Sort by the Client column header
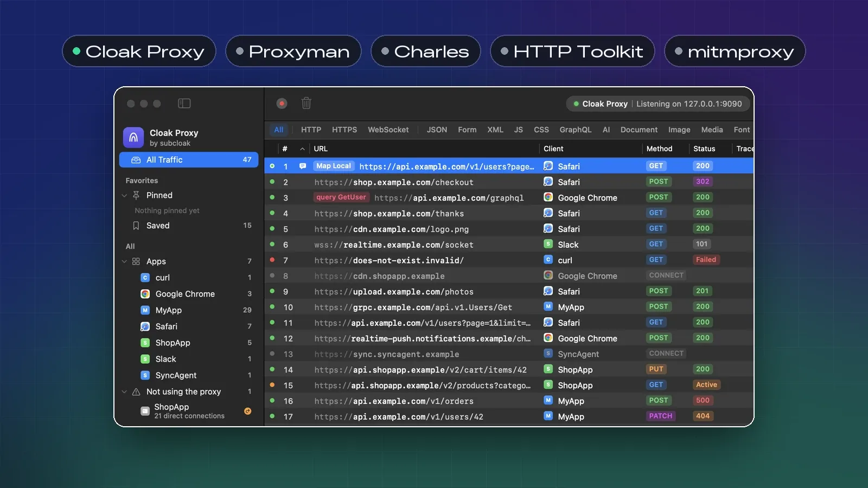Screen dimensions: 868x488 pos(553,149)
